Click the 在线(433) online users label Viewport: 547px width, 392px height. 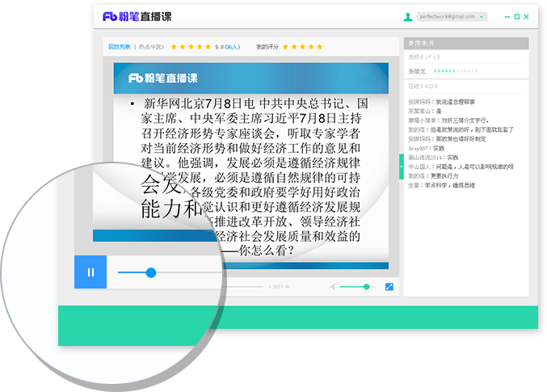[x=423, y=86]
